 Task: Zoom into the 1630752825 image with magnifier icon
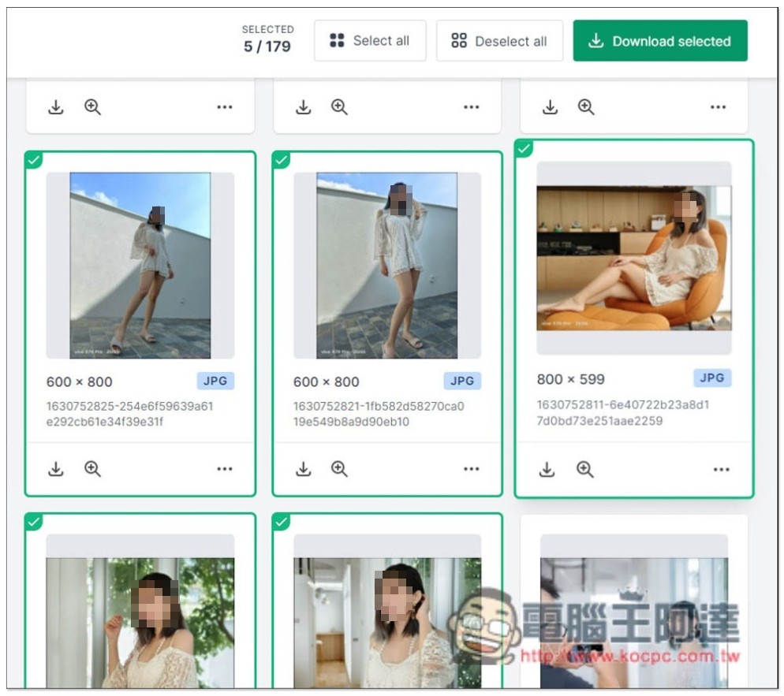coord(92,469)
